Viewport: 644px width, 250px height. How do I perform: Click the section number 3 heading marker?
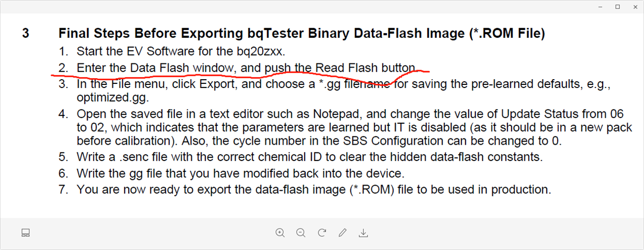[26, 34]
